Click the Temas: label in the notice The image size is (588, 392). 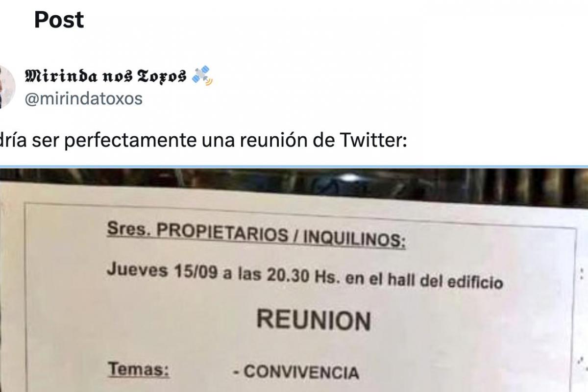pyautogui.click(x=139, y=368)
